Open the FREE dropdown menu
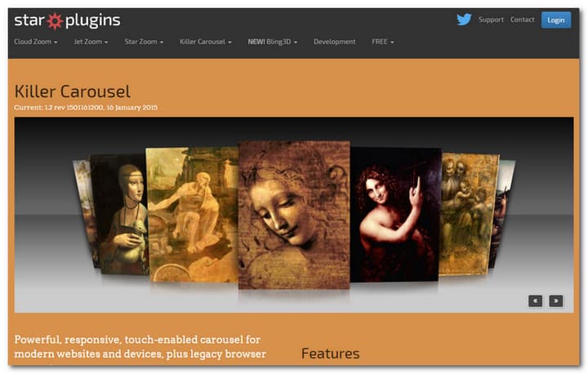Image resolution: width=588 pixels, height=374 pixels. coord(383,42)
